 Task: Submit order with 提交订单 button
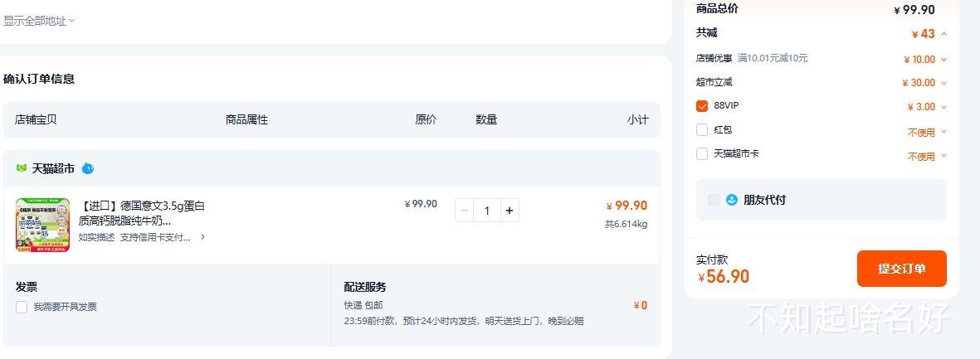pyautogui.click(x=901, y=269)
